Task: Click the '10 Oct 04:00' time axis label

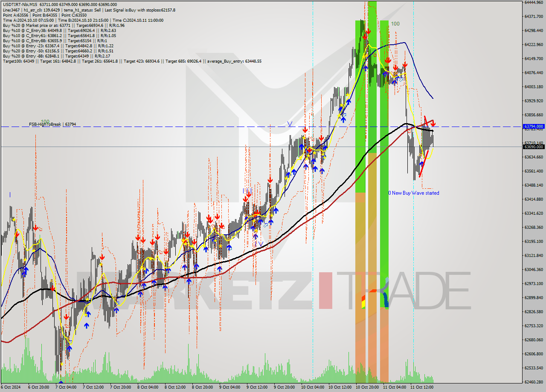Action: tap(312, 387)
